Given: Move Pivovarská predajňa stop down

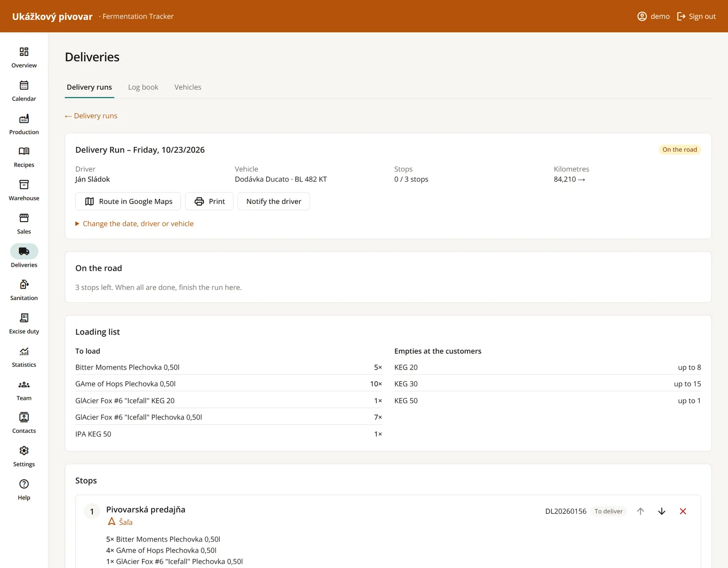Looking at the screenshot, I should (x=662, y=511).
